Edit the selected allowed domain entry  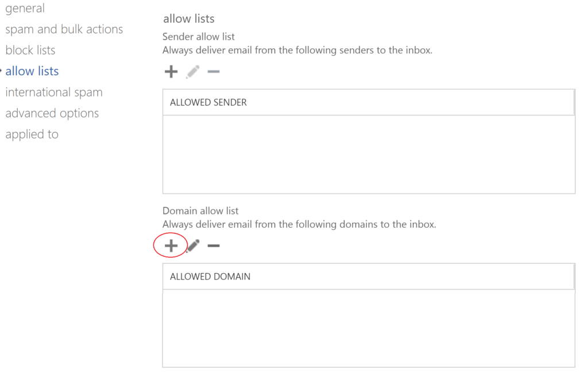click(x=193, y=246)
